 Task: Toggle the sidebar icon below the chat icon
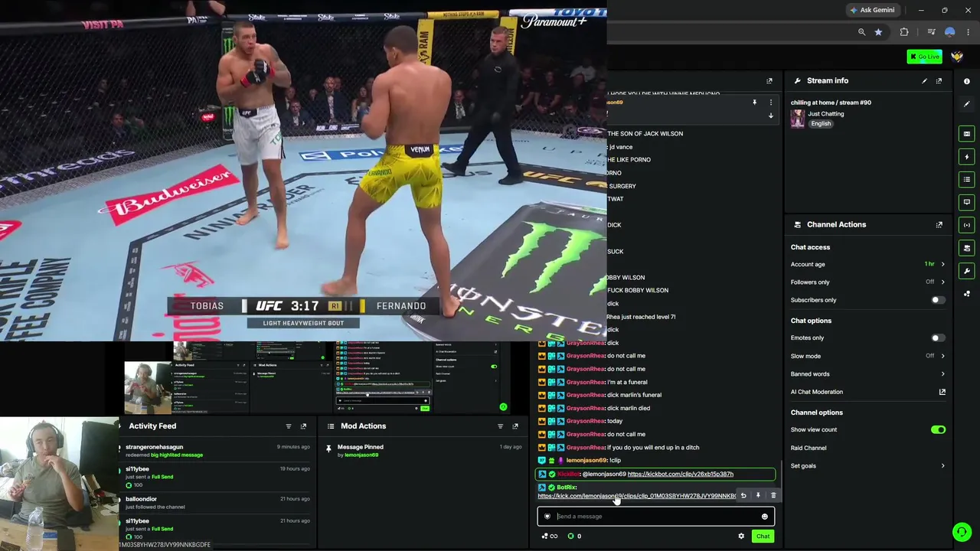967,225
